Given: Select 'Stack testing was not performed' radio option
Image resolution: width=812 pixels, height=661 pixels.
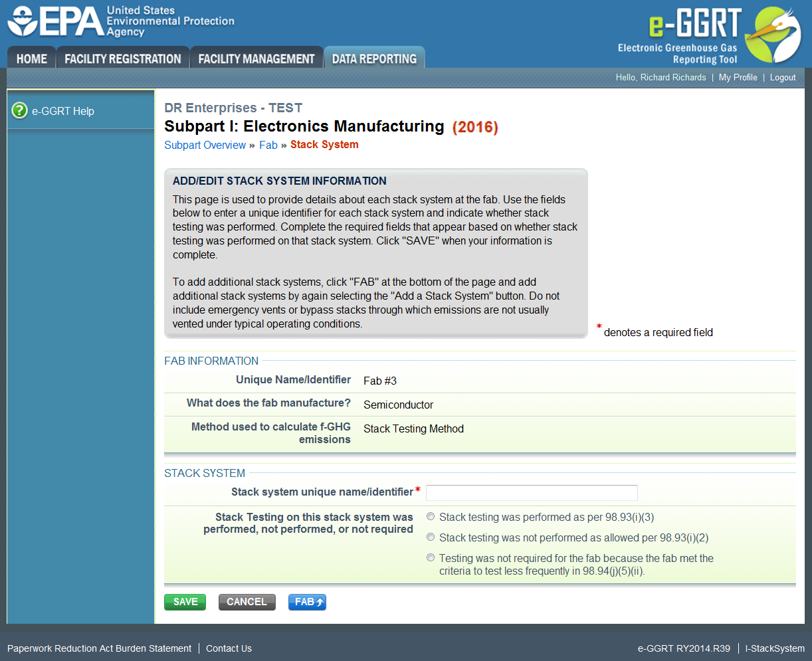Looking at the screenshot, I should 431,537.
